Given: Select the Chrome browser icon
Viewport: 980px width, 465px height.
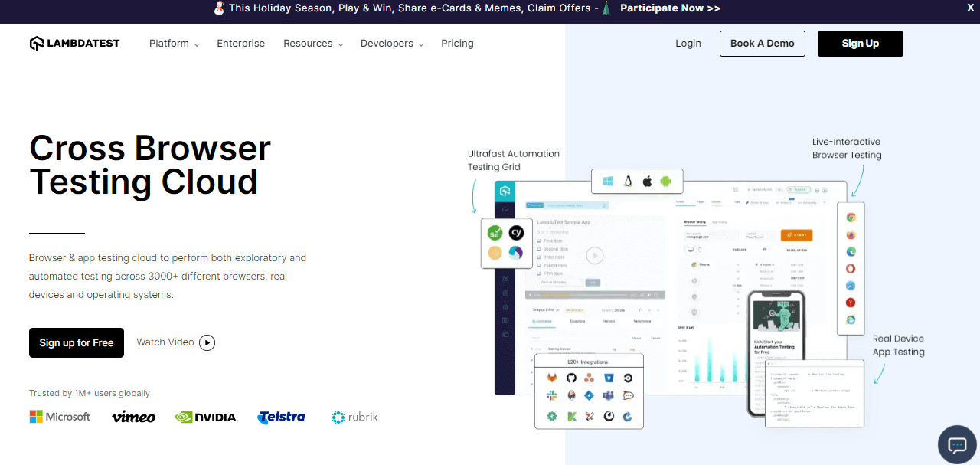Looking at the screenshot, I should tap(851, 218).
